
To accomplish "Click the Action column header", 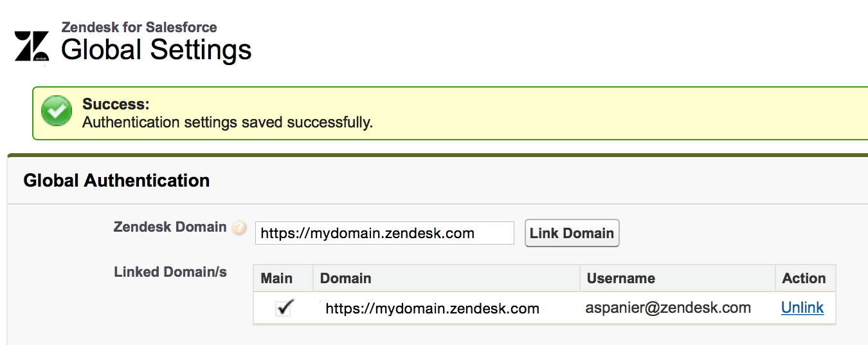I will tap(804, 278).
